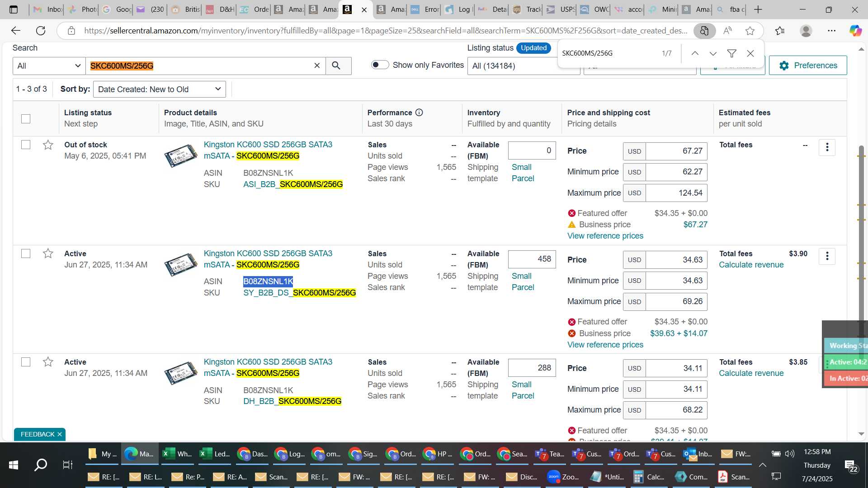
Task: Open ASI_B2B_SKC600MS/256G SKU link
Action: pos(293,184)
